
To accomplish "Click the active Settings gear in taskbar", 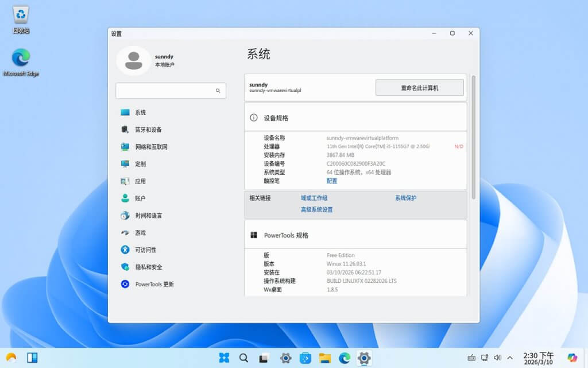I will 364,358.
